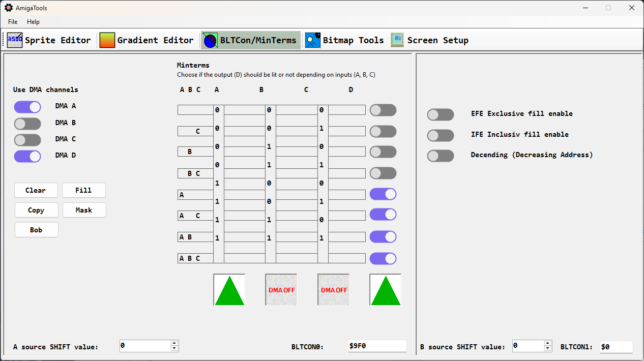Switch to the Bitmap Tools tab
644x361 pixels.
coord(344,40)
